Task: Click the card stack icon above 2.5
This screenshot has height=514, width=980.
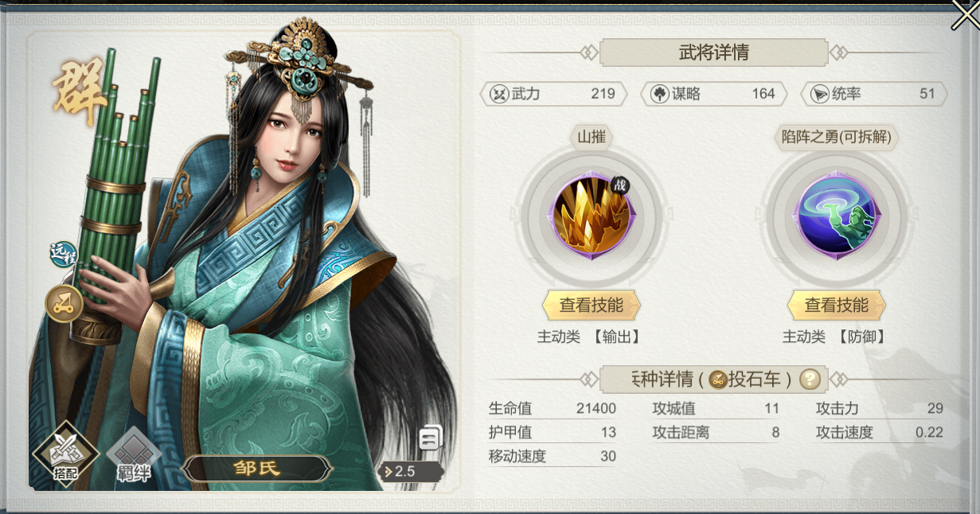Action: 431,438
